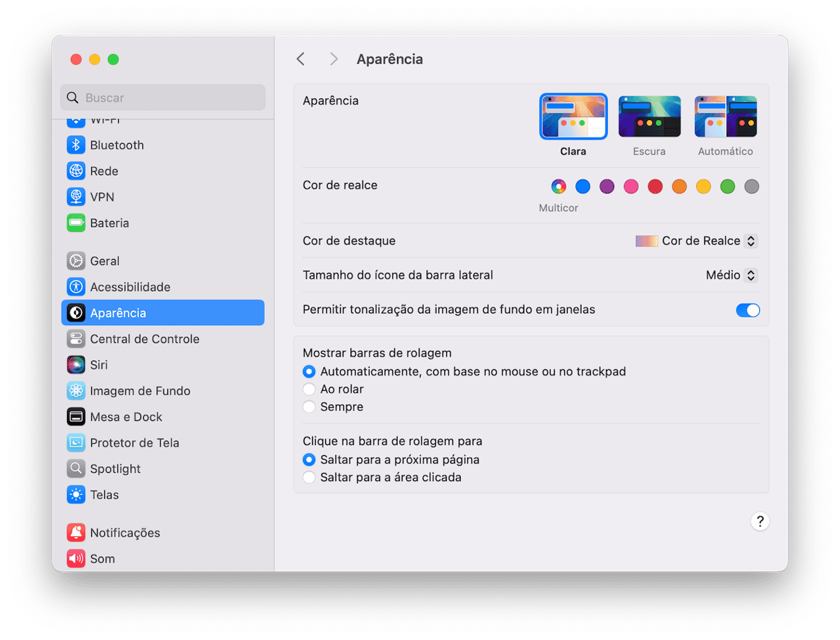
Task: Go back with the left chevron
Action: tap(300, 59)
